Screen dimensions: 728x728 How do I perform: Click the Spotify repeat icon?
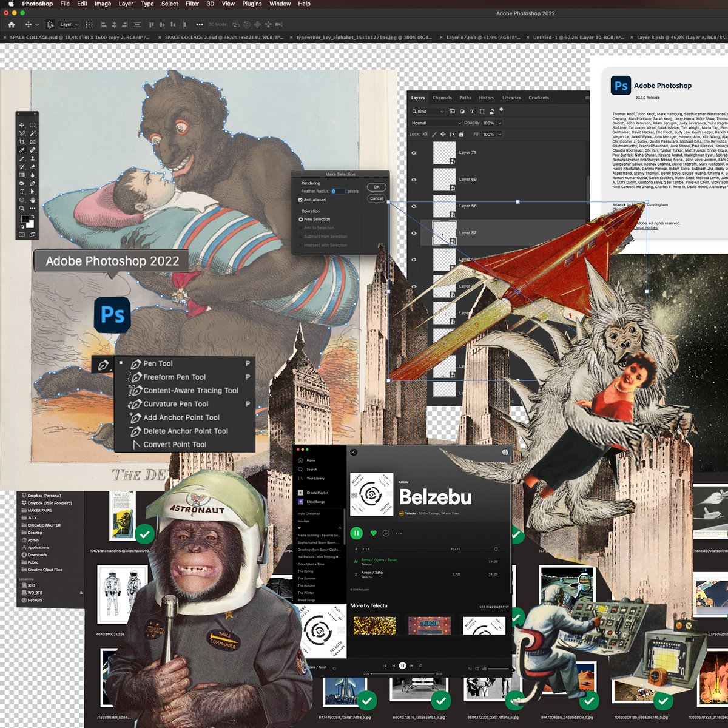[x=420, y=666]
